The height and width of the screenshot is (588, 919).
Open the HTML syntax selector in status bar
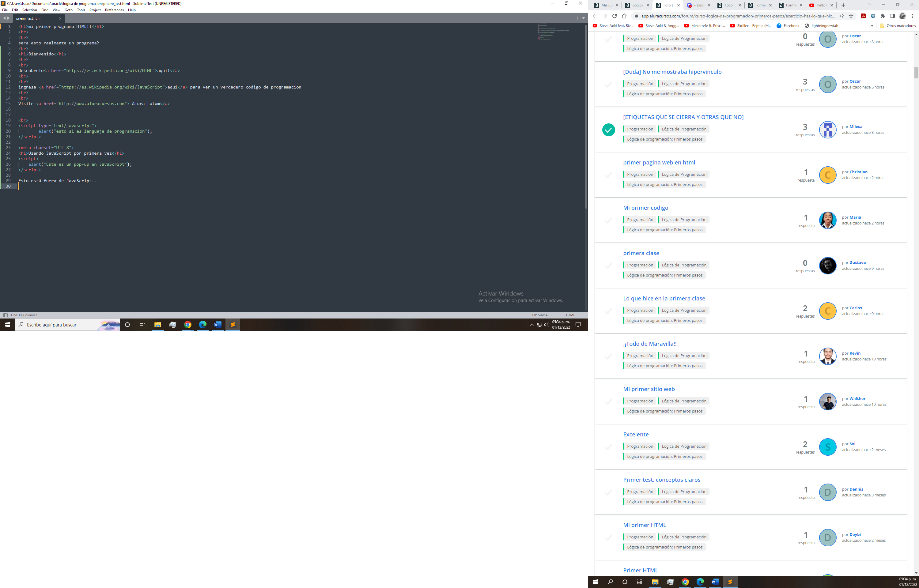pyautogui.click(x=570, y=315)
